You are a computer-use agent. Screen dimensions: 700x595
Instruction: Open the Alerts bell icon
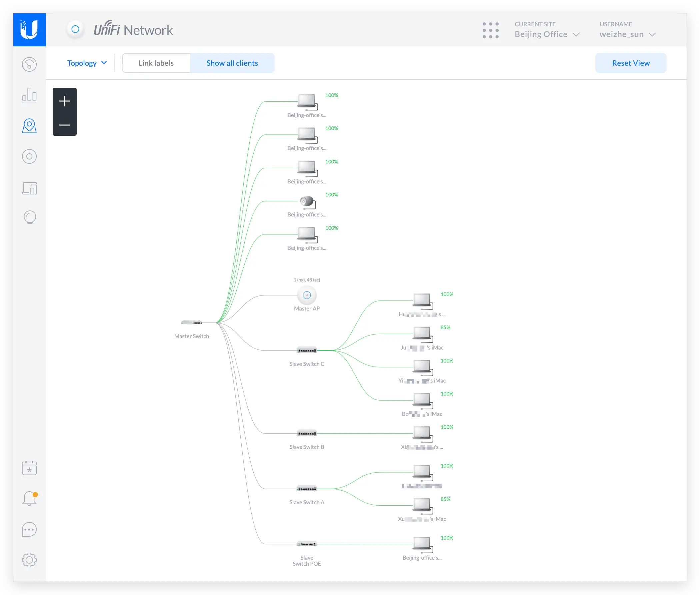[x=29, y=499]
